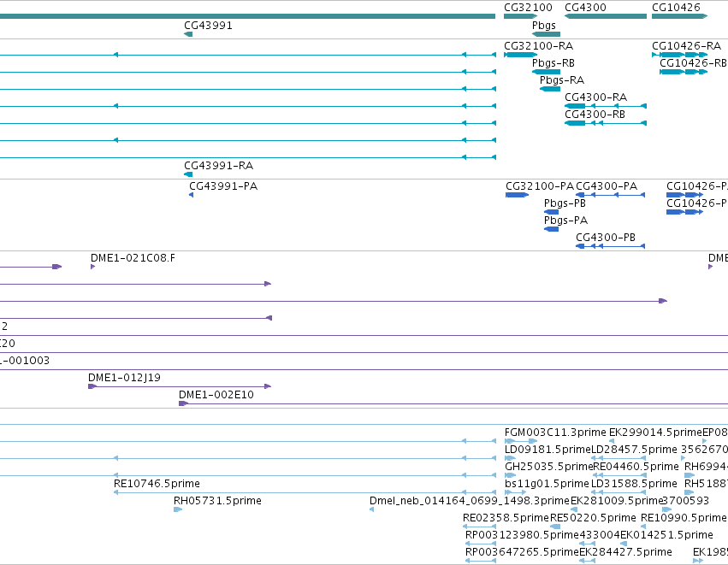Click the CG10426-RB transcript

click(684, 72)
